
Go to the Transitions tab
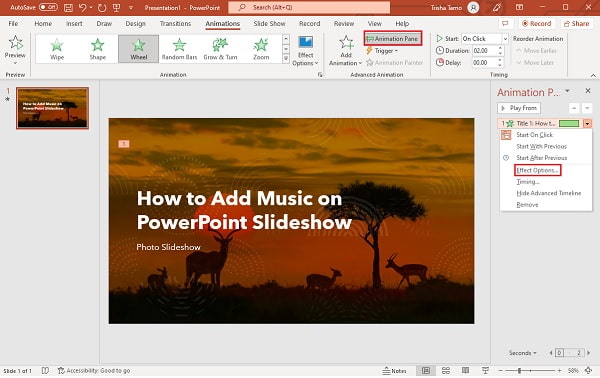[x=175, y=23]
